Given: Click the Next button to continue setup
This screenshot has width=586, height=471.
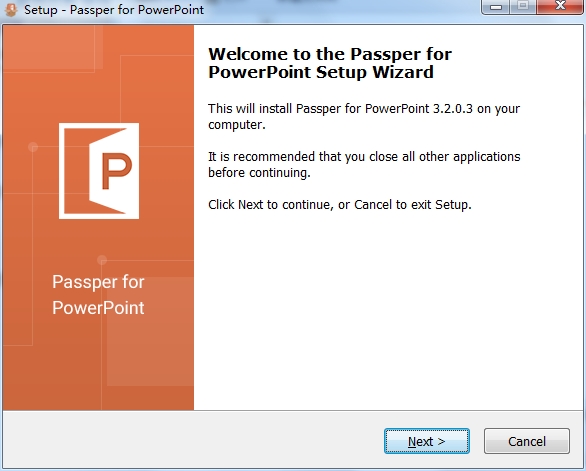Looking at the screenshot, I should pos(427,441).
